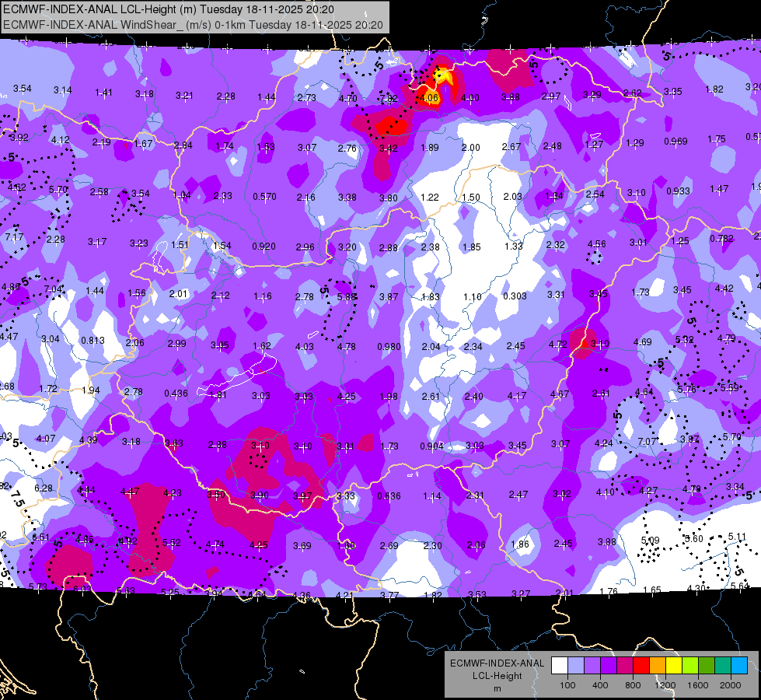Click the '1600' legend tick label
Screen dimensions: 761x700
coord(698,685)
